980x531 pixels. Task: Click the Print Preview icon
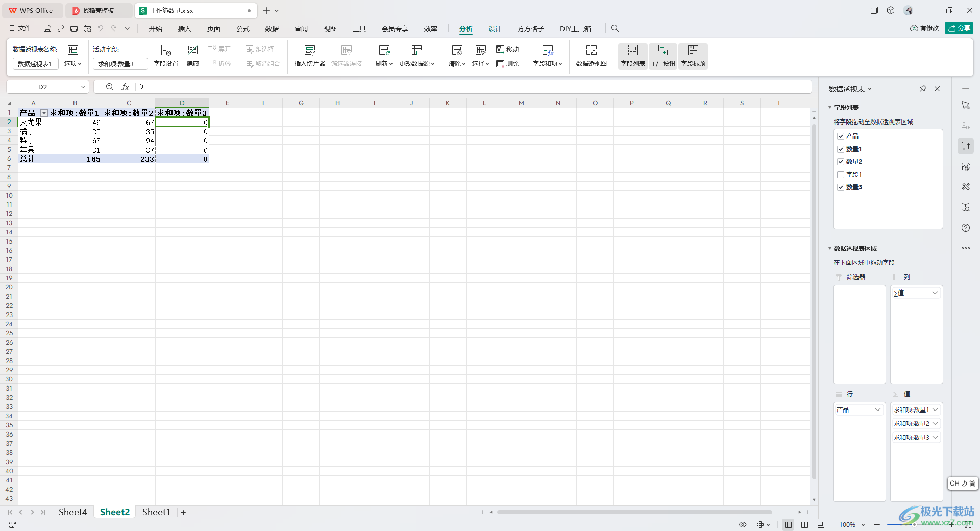(x=87, y=29)
